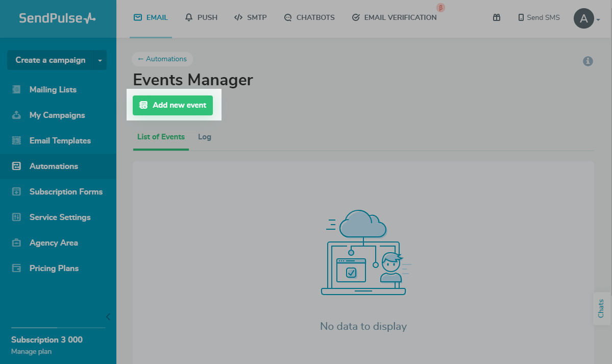Open the Mailing Lists section
This screenshot has width=612, height=364.
coord(53,89)
